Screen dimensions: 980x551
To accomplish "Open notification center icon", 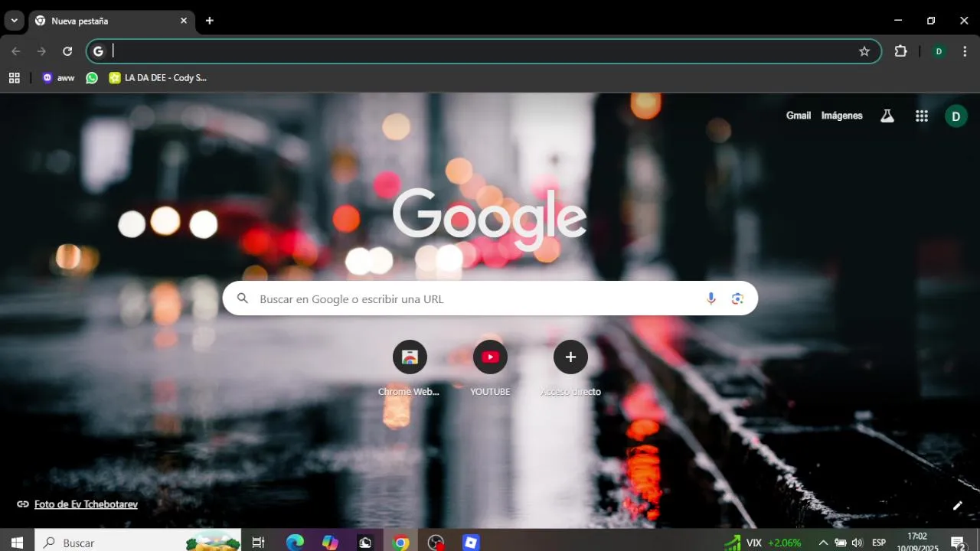I will [x=958, y=543].
